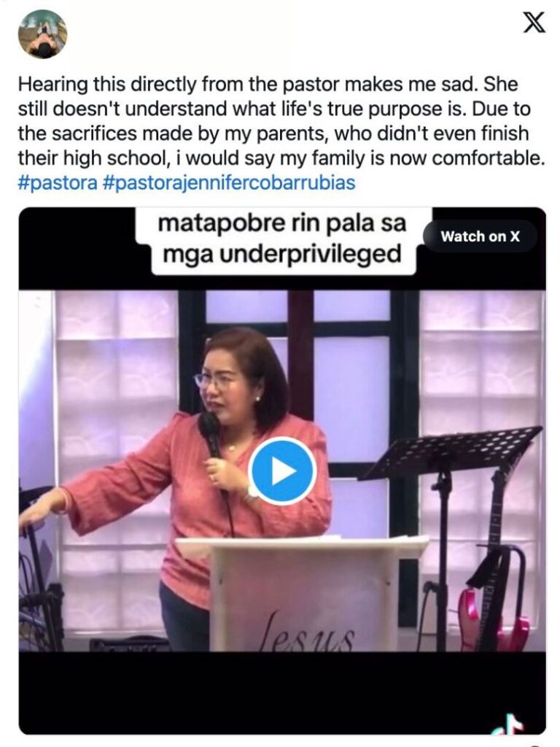Click the 'matapobre rin pala sa' caption overlay

pyautogui.click(x=282, y=223)
